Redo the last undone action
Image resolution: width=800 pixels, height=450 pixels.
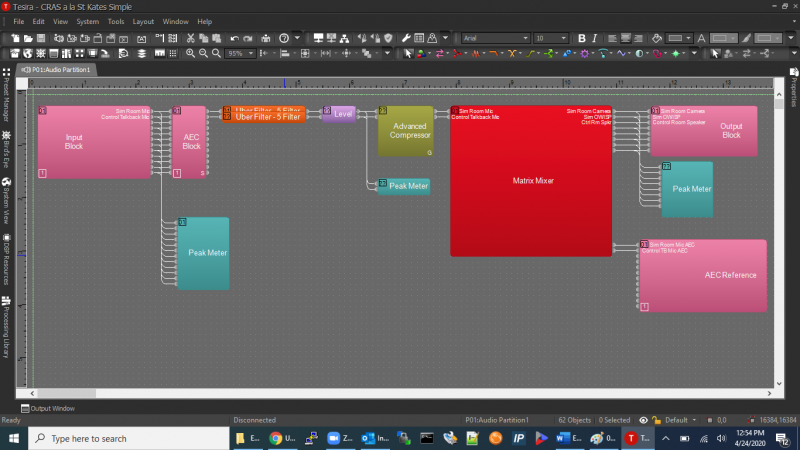click(x=248, y=38)
